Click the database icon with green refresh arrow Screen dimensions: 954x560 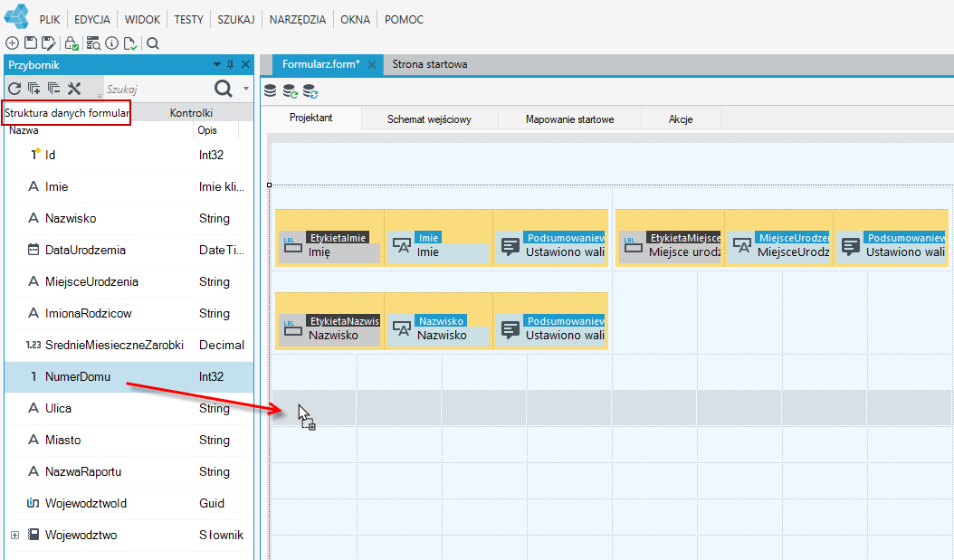291,91
